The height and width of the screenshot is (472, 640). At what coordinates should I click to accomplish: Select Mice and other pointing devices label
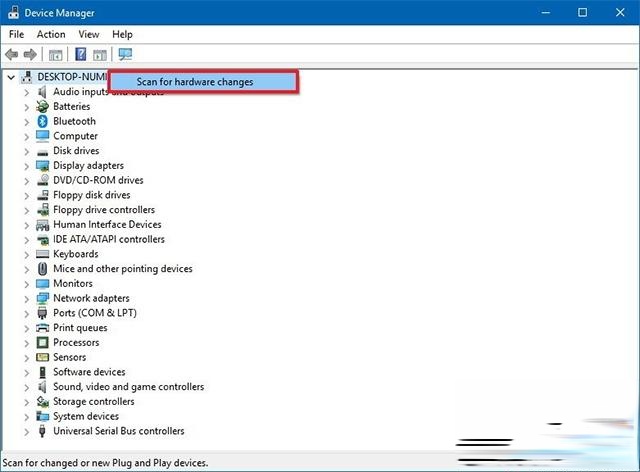[123, 269]
